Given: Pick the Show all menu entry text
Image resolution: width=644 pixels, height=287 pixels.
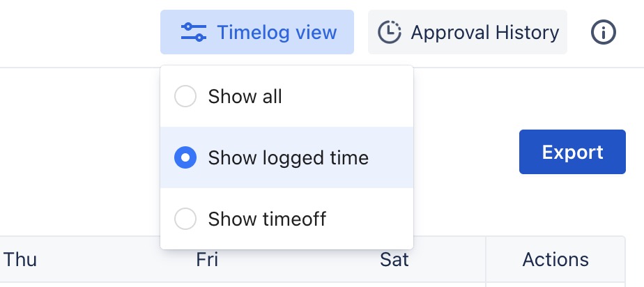Looking at the screenshot, I should (245, 96).
